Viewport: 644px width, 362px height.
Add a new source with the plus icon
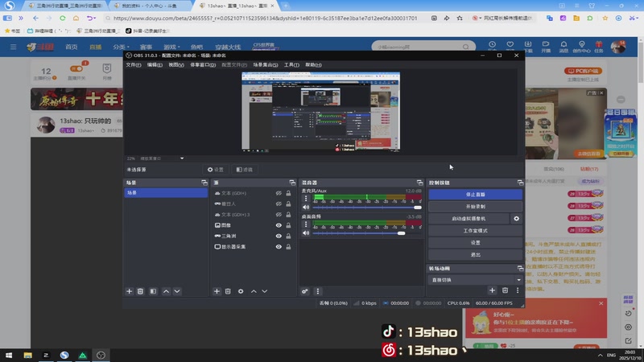point(217,291)
